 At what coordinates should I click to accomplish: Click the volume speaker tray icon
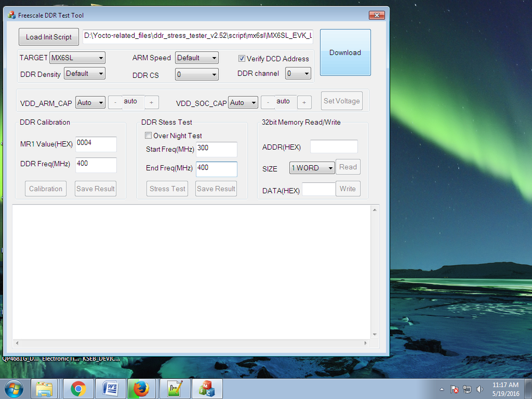(x=479, y=389)
